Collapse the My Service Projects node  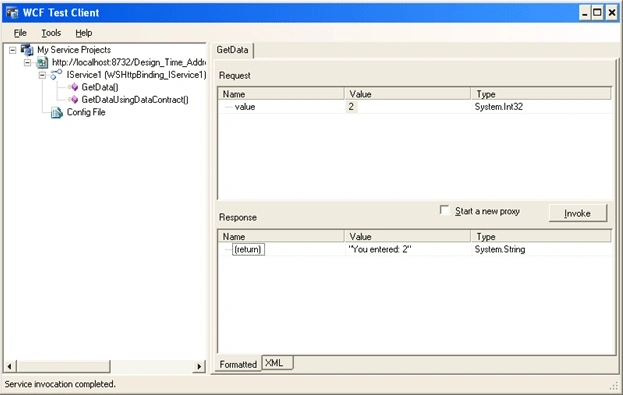click(x=13, y=50)
